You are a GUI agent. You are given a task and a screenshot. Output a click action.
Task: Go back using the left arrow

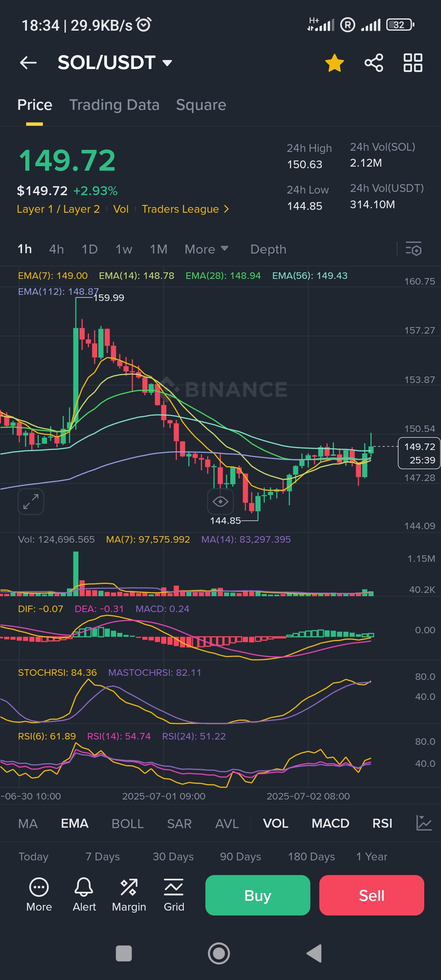[x=28, y=63]
